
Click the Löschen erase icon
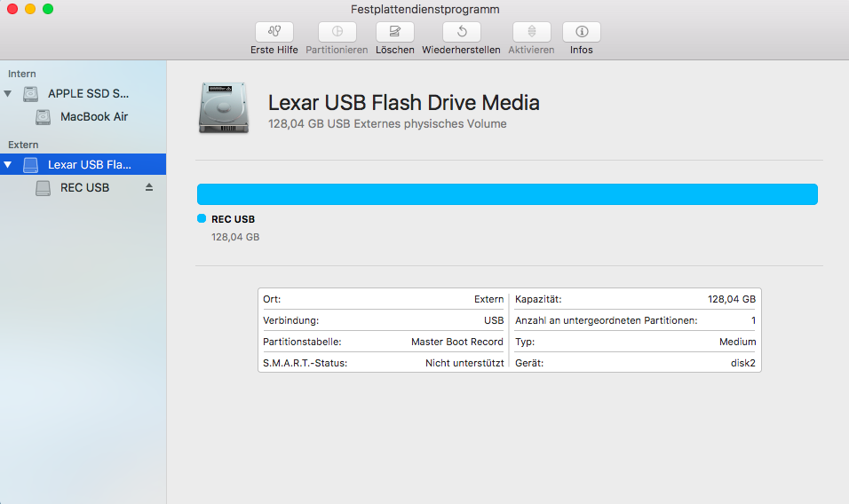pyautogui.click(x=394, y=32)
